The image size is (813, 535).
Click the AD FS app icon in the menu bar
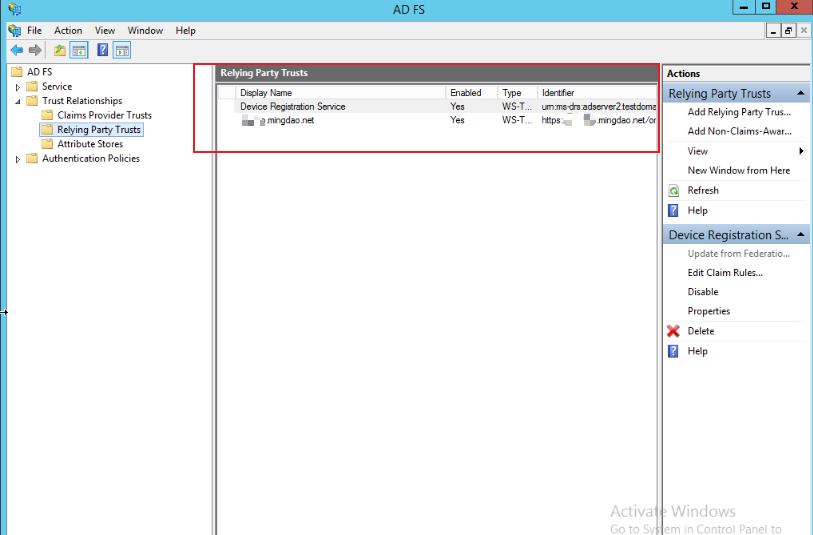click(15, 31)
